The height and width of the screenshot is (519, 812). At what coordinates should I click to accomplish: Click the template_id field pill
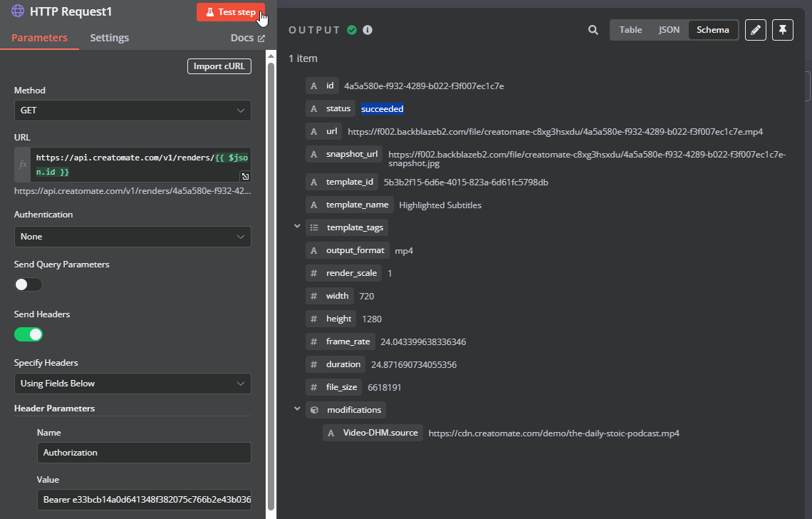pyautogui.click(x=342, y=182)
